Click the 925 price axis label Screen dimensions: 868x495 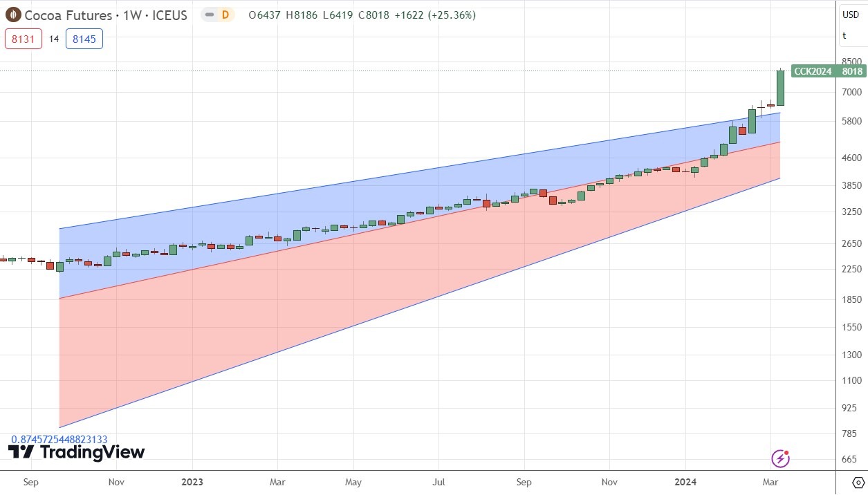coord(849,408)
